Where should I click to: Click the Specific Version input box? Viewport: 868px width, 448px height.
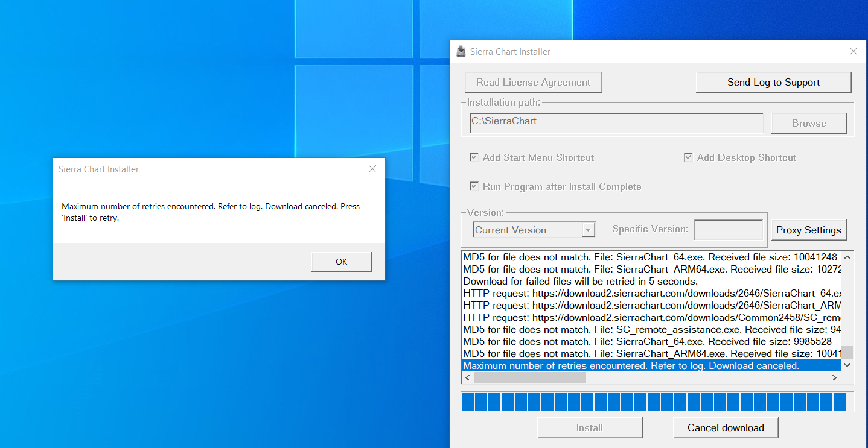click(x=729, y=230)
